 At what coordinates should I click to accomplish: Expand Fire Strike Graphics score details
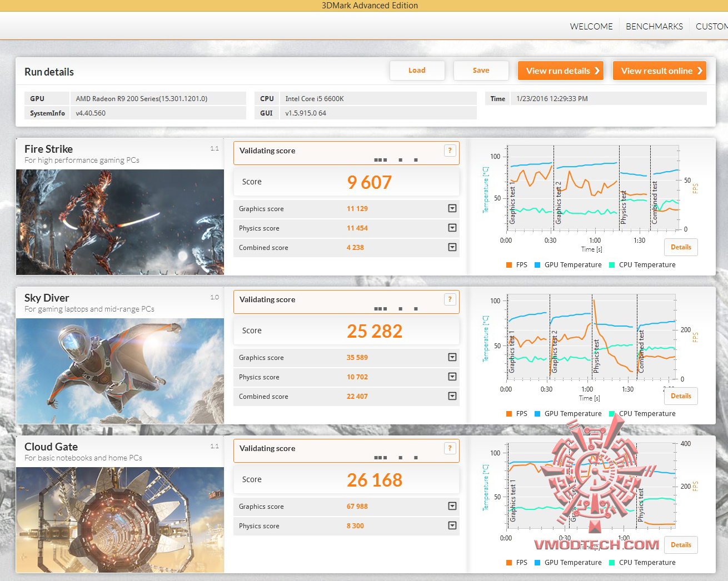452,208
